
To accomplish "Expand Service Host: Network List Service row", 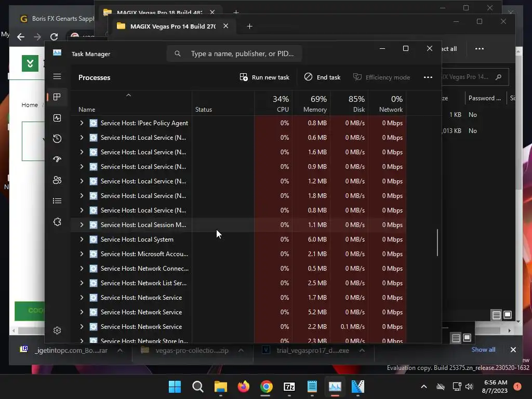I will coord(82,283).
